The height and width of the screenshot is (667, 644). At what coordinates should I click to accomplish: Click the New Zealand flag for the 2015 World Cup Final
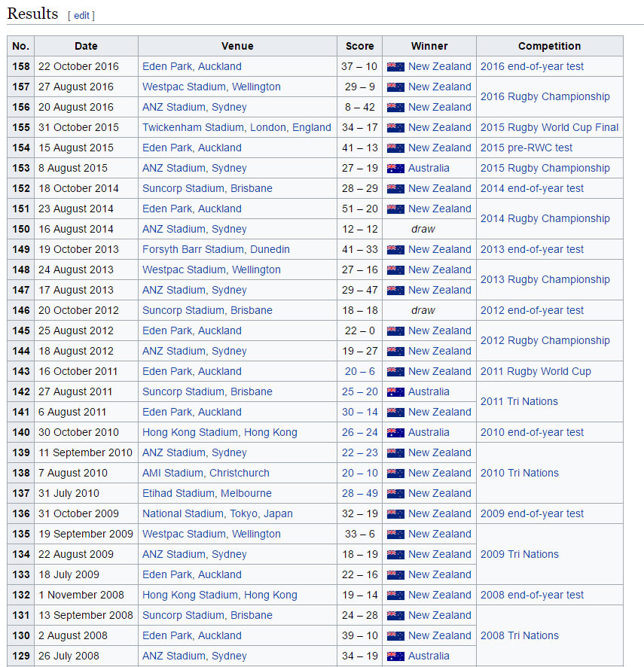click(395, 127)
